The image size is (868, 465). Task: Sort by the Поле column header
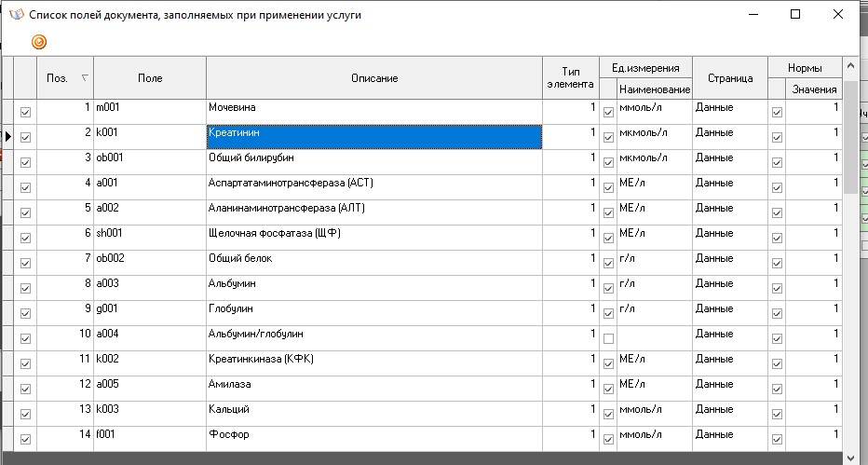tap(149, 78)
